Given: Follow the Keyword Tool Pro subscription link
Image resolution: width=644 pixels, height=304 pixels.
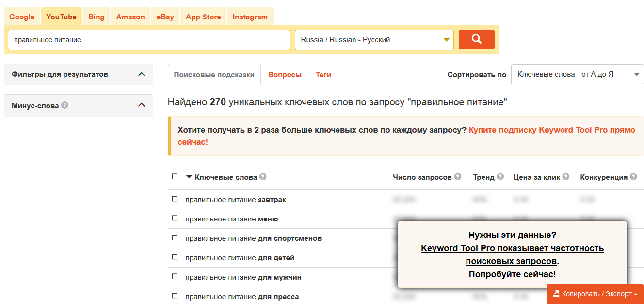Looking at the screenshot, I should point(551,130).
